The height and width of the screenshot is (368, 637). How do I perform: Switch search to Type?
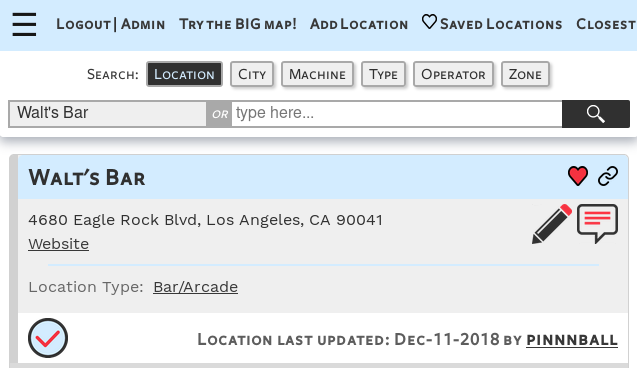click(x=384, y=74)
